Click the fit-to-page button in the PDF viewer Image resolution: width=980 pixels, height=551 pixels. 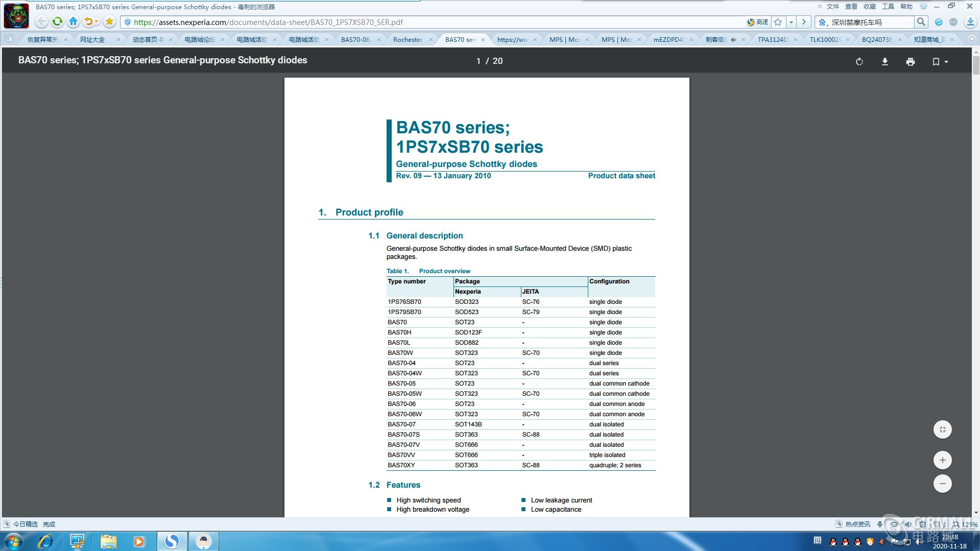[943, 429]
